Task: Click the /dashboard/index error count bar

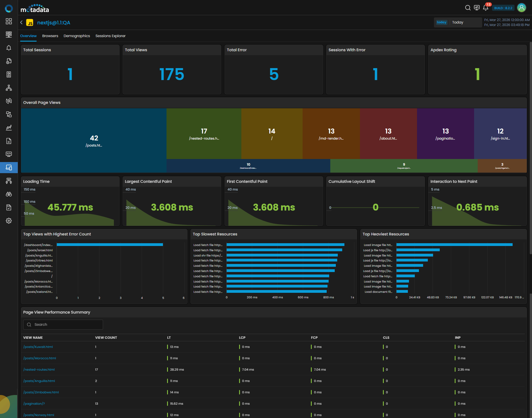Action: (110, 245)
